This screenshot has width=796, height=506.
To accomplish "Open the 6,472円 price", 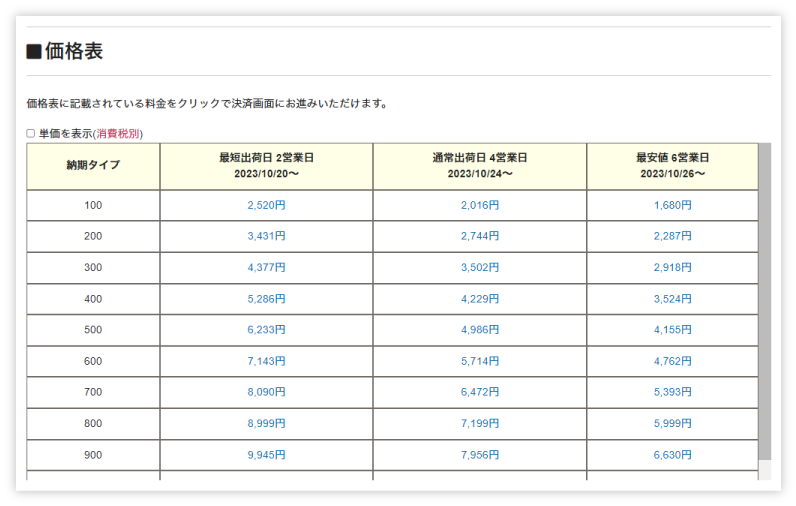I will click(x=480, y=392).
